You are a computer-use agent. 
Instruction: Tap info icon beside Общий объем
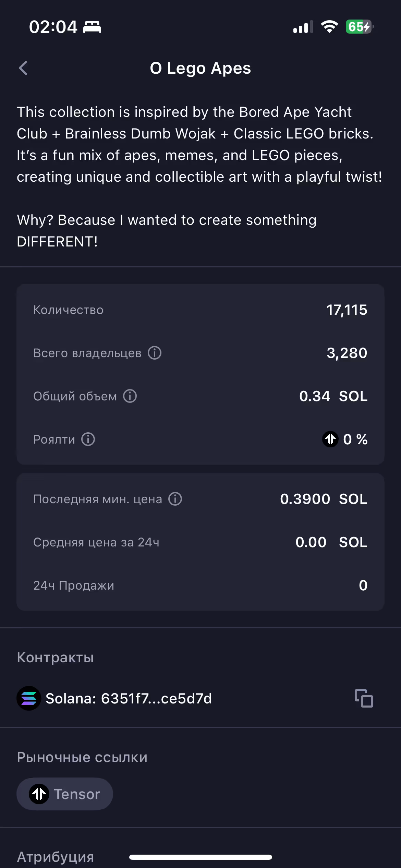[x=130, y=396]
